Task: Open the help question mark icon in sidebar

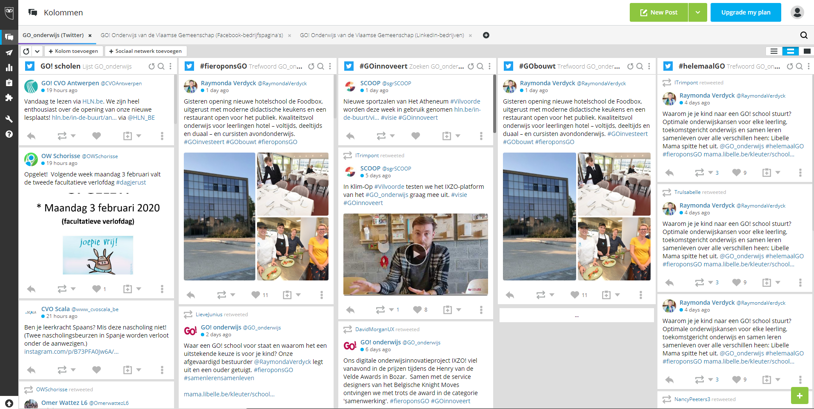Action: [x=9, y=134]
